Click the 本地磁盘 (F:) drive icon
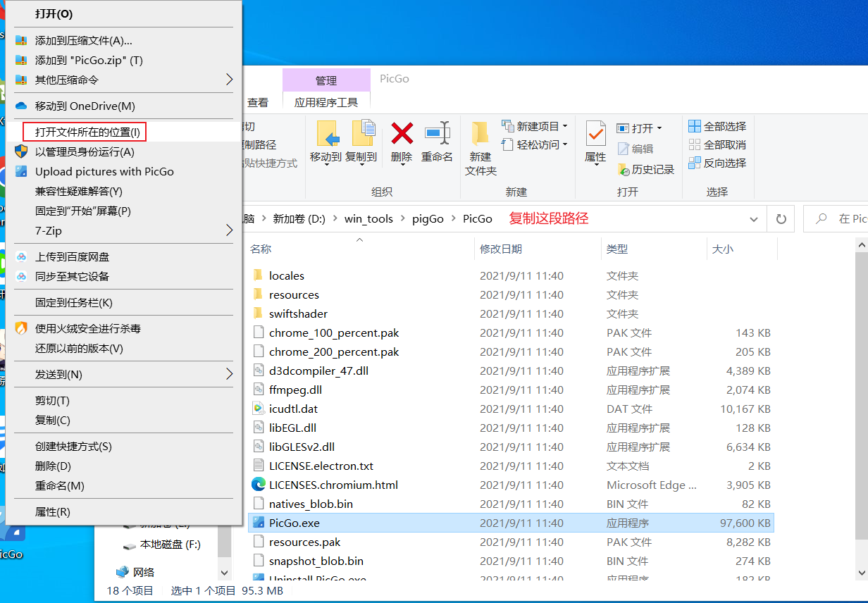Viewport: 868px width, 603px height. pyautogui.click(x=130, y=545)
